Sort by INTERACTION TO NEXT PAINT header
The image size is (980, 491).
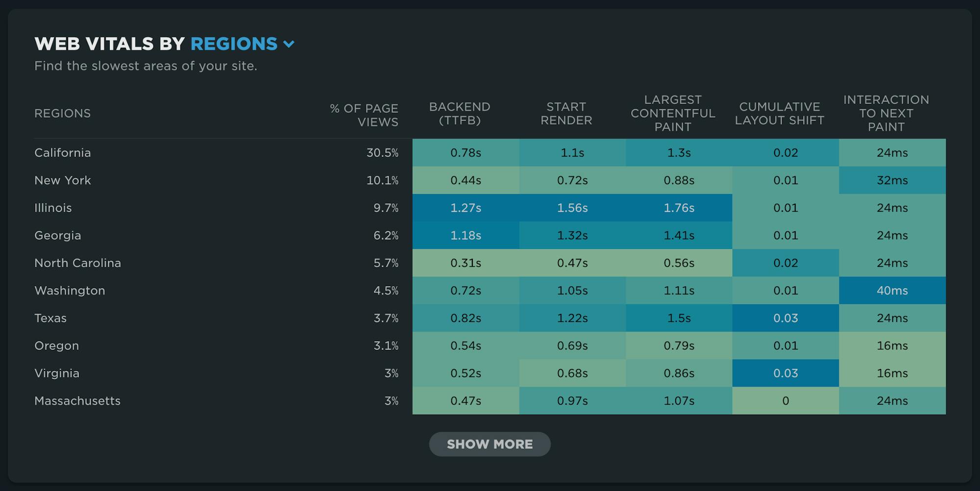[x=886, y=113]
